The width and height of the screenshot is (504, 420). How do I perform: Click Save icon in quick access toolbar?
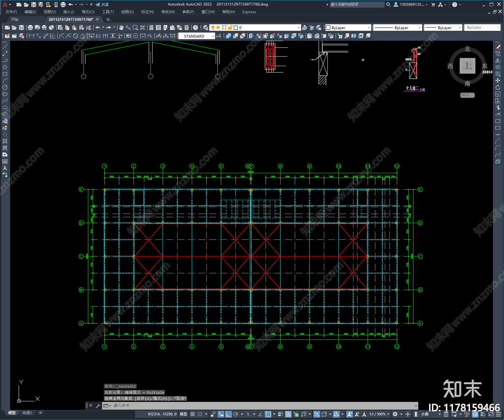[33, 4]
